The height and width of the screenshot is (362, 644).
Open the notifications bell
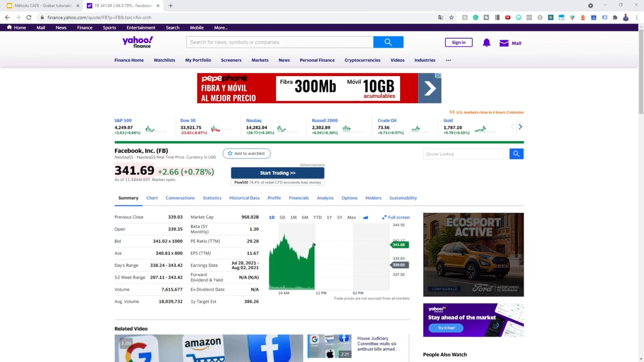(487, 43)
